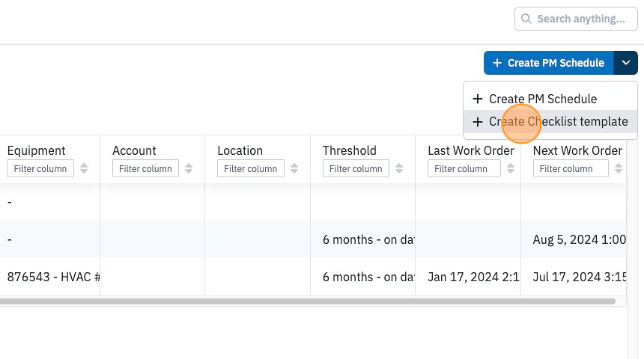The height and width of the screenshot is (359, 644).
Task: Click the Equipment Filter column input
Action: [x=40, y=168]
